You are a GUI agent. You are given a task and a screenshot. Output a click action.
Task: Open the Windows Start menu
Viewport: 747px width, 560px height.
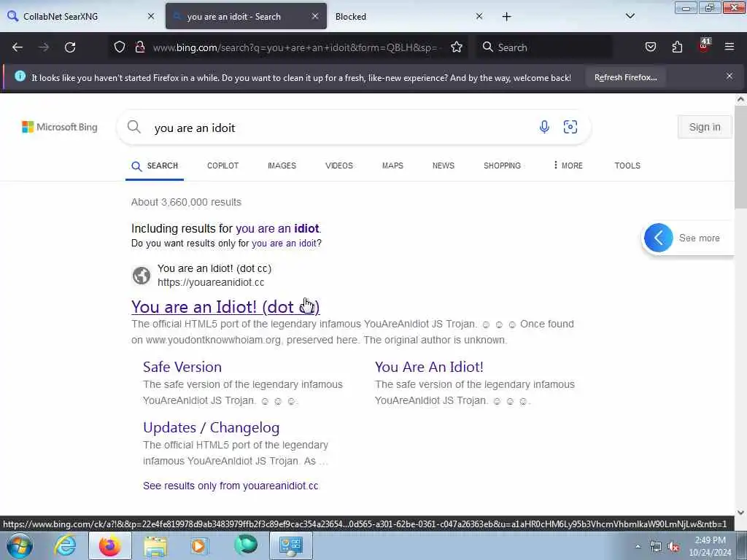point(19,545)
